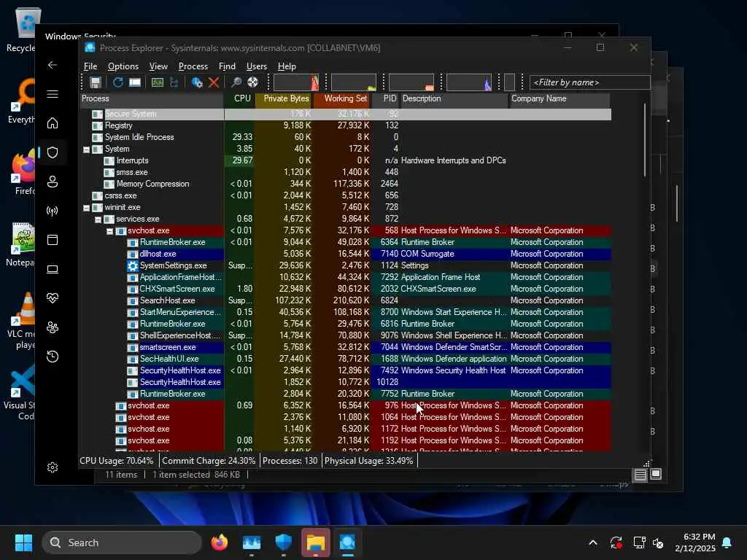Open Protection history clock icon
This screenshot has width=747, height=560.
click(x=53, y=357)
